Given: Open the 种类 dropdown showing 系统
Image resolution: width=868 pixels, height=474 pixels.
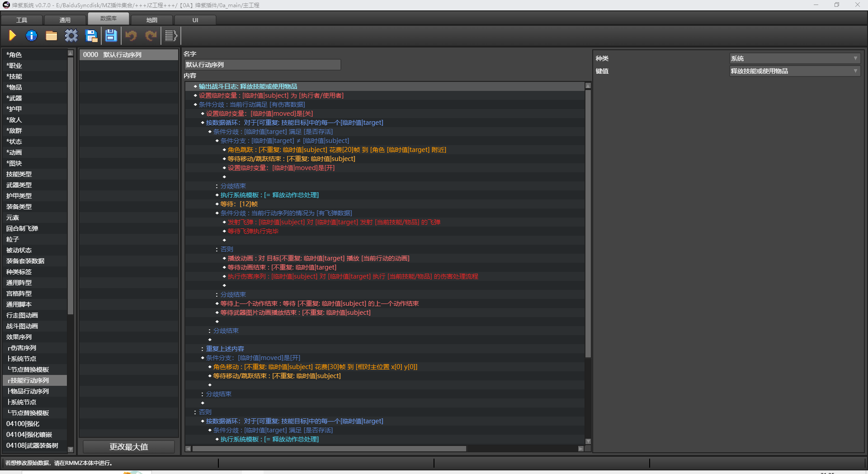Looking at the screenshot, I should click(x=794, y=58).
